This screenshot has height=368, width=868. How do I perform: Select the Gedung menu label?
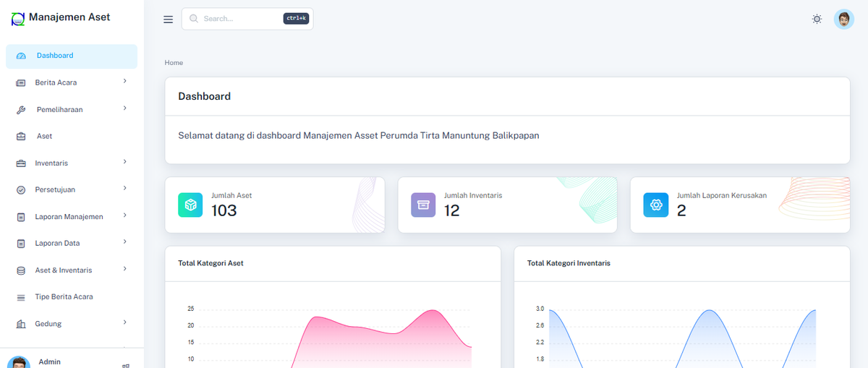tap(48, 324)
